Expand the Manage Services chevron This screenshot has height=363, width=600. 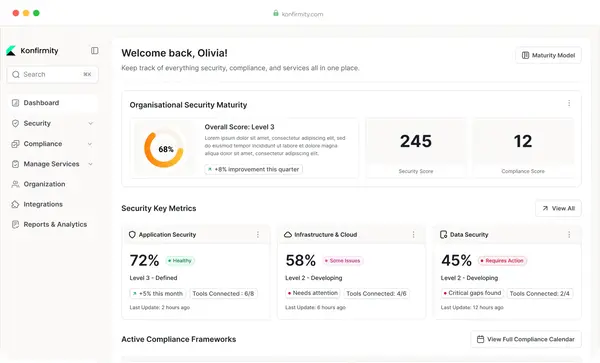coord(90,164)
